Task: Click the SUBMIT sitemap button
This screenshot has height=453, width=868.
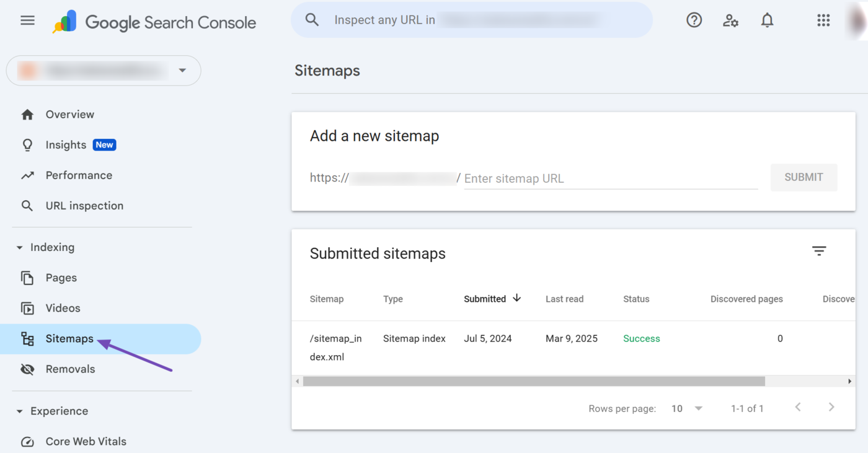Action: 804,177
